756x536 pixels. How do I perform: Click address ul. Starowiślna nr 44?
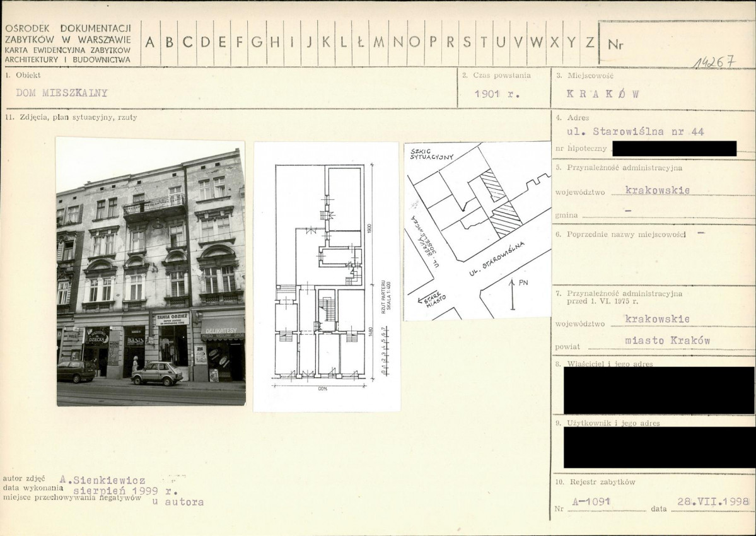click(636, 131)
